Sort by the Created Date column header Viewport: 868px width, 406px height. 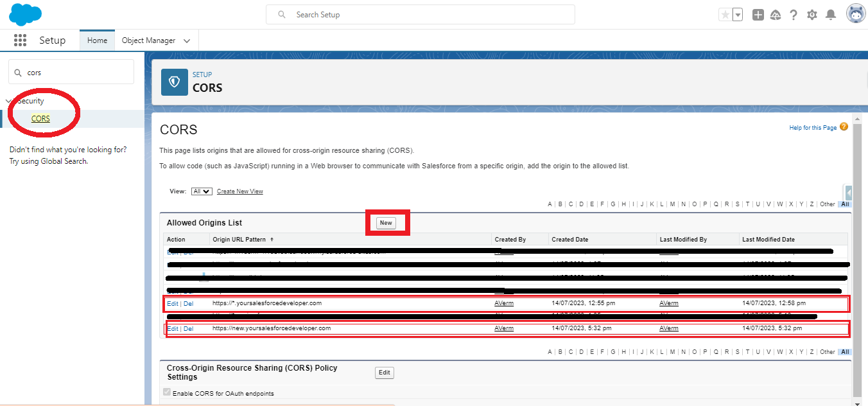[x=569, y=240]
